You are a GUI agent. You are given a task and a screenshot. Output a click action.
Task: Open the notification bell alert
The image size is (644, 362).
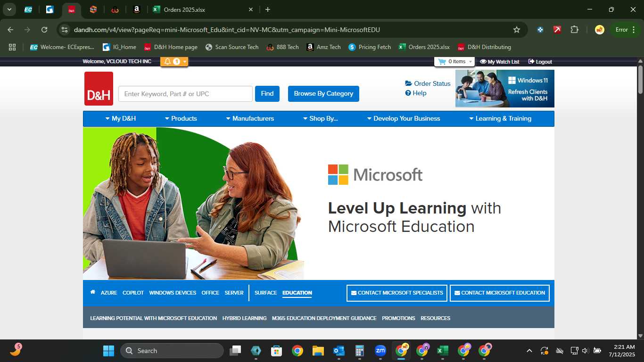click(x=167, y=62)
